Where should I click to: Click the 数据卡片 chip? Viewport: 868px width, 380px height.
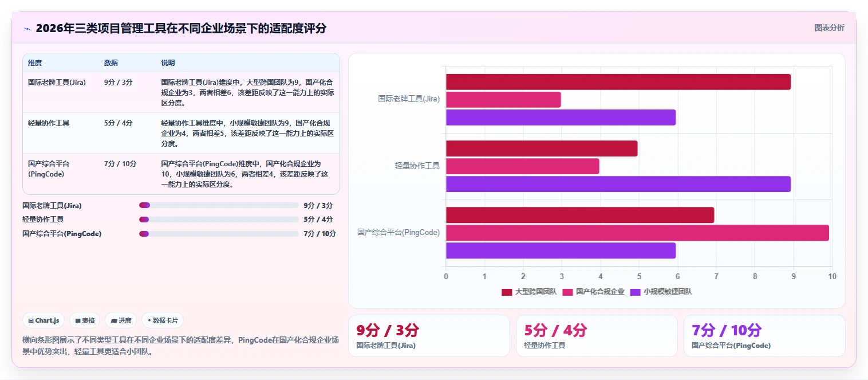tap(163, 320)
